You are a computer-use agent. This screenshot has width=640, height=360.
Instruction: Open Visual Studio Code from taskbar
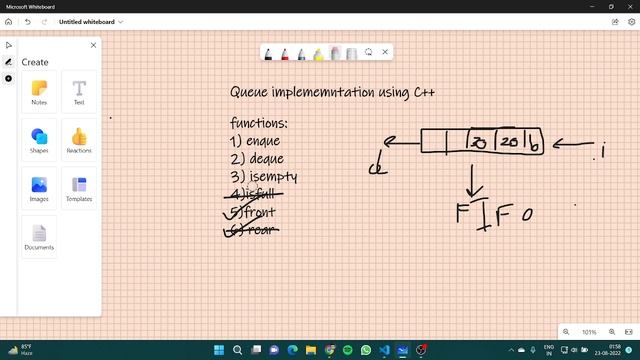click(x=384, y=350)
